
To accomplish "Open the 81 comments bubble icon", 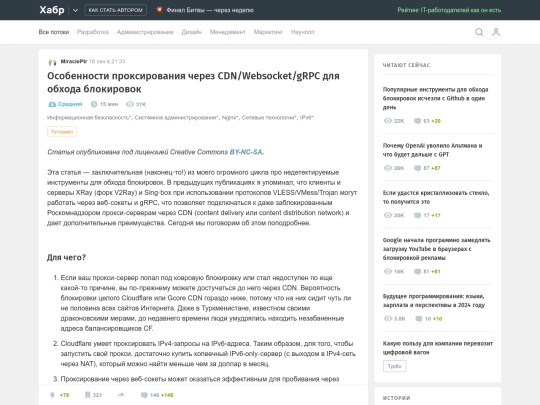I will pyautogui.click(x=417, y=271).
